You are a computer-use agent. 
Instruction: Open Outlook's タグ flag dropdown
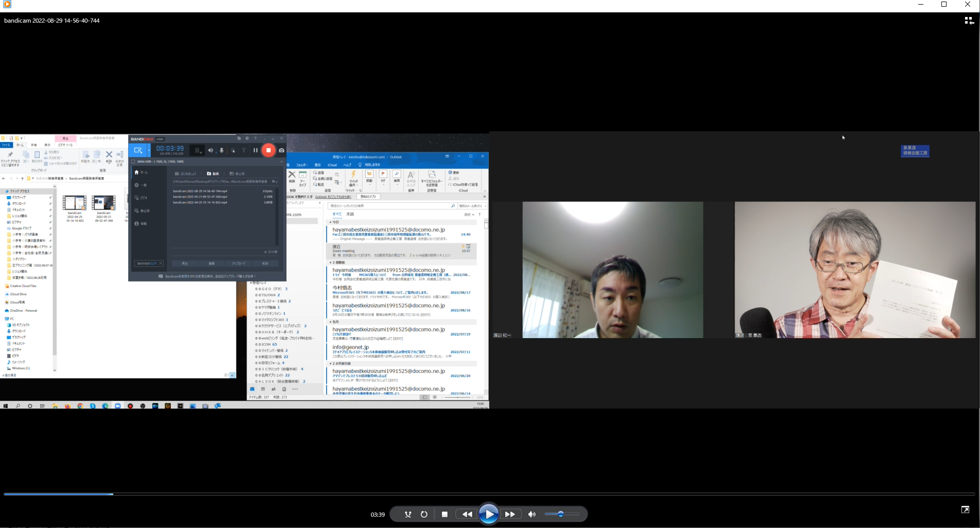[383, 177]
